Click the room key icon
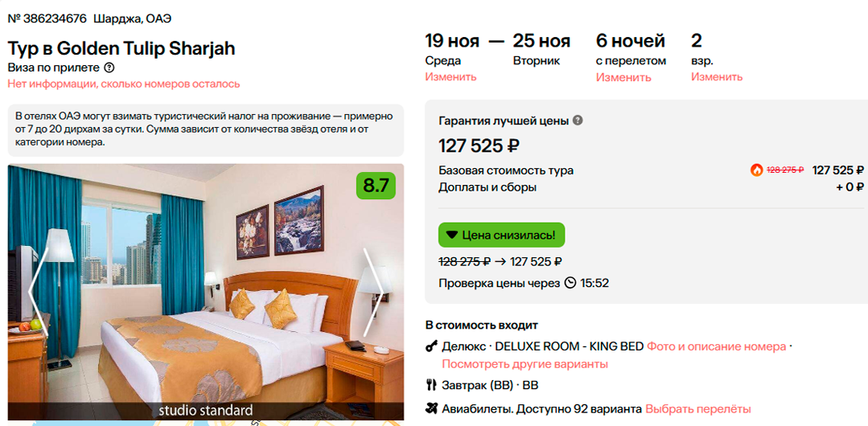The width and height of the screenshot is (868, 426). (431, 346)
